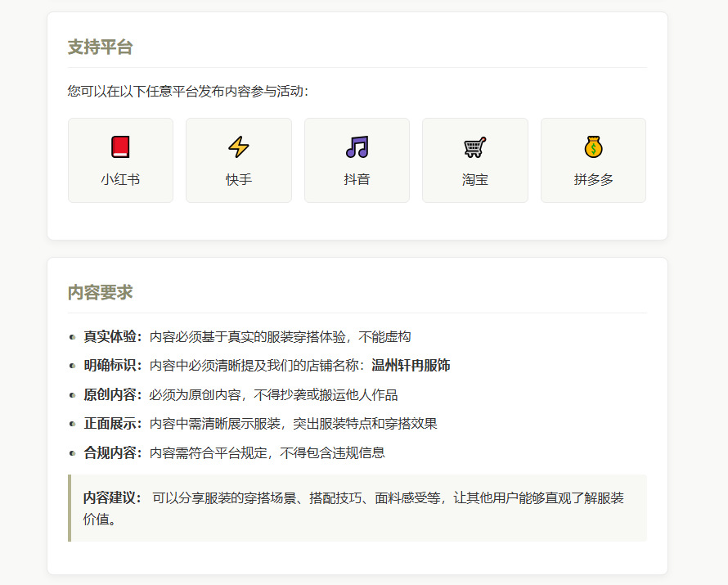Click the 合规内容 requirement label
The width and height of the screenshot is (728, 585).
110,452
